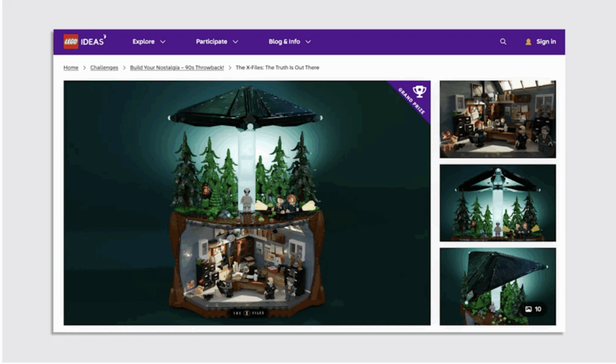Open the 10-image gallery icon badge
This screenshot has width=616, height=364.
coord(534,309)
